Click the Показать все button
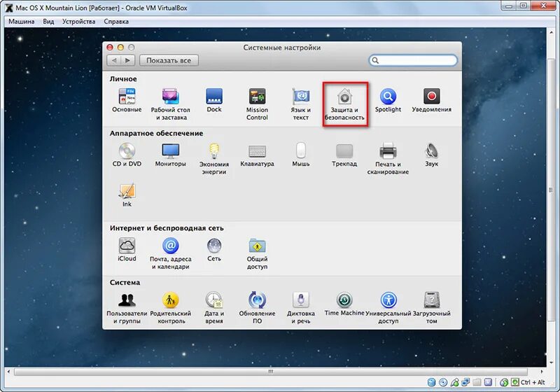Screen dimensions: 560x392 [169, 60]
